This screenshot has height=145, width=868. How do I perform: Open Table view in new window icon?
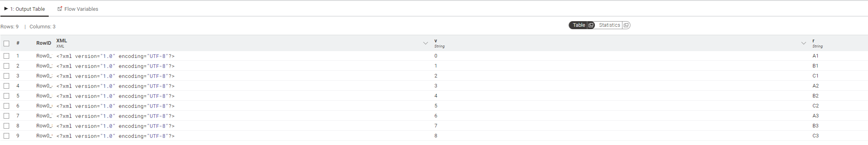591,25
